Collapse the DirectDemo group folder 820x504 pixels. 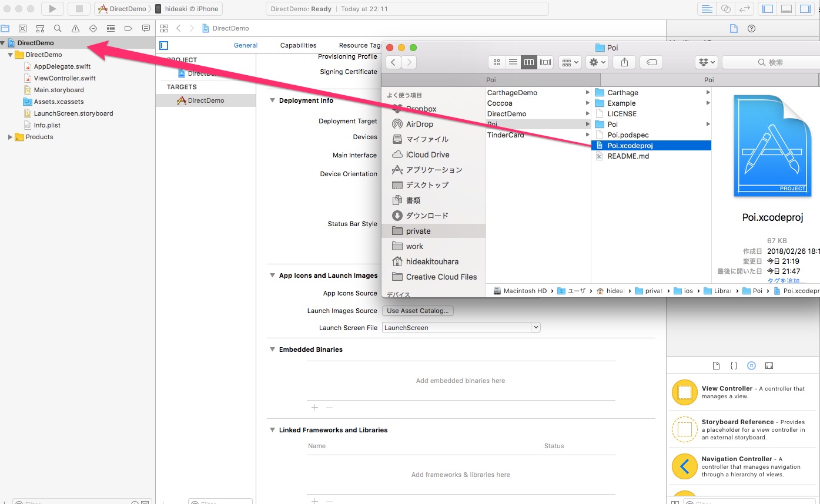coord(11,55)
